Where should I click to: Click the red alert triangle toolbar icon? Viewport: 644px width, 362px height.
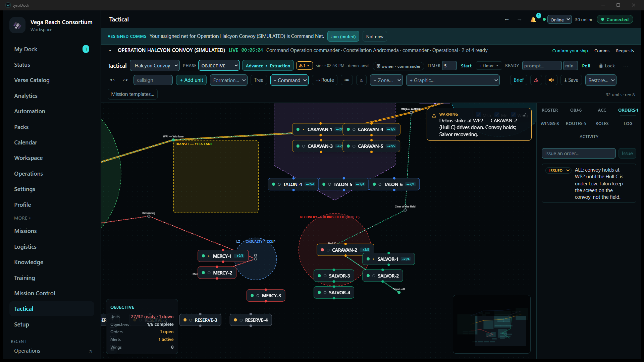[x=536, y=80]
